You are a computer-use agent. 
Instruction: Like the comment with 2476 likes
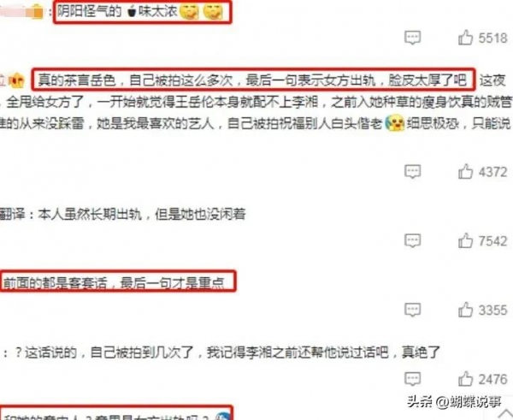pyautogui.click(x=465, y=379)
